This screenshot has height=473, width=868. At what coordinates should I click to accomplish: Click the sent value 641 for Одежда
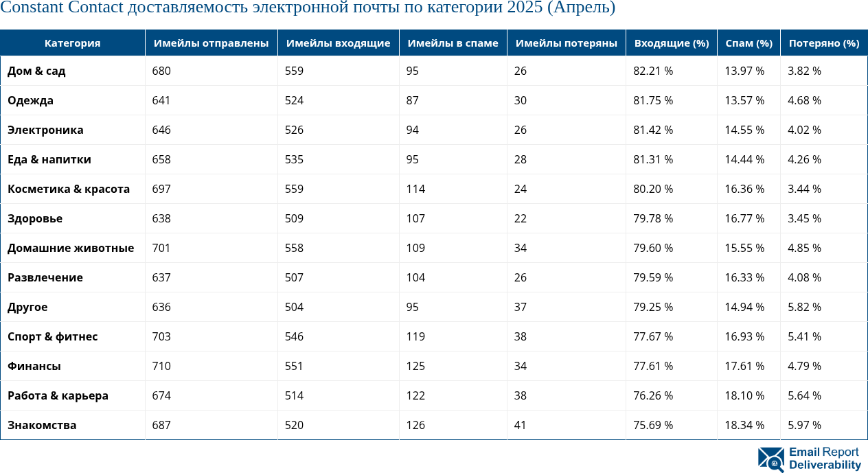[x=161, y=100]
